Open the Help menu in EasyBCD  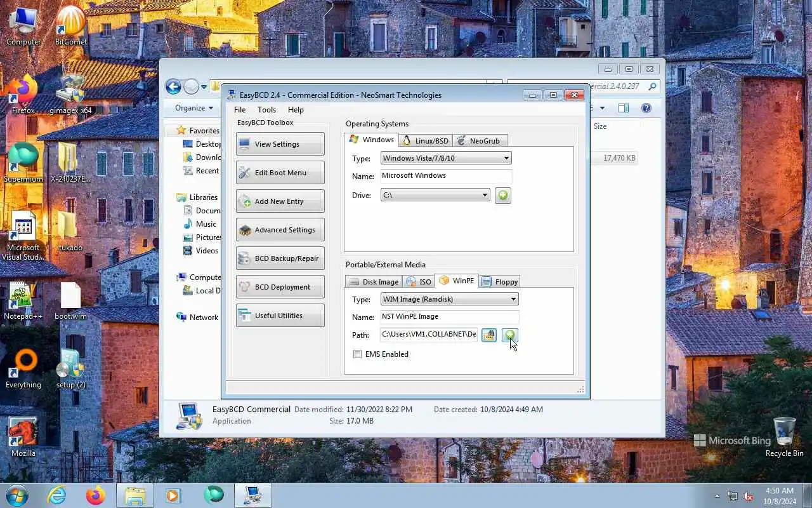pyautogui.click(x=296, y=109)
